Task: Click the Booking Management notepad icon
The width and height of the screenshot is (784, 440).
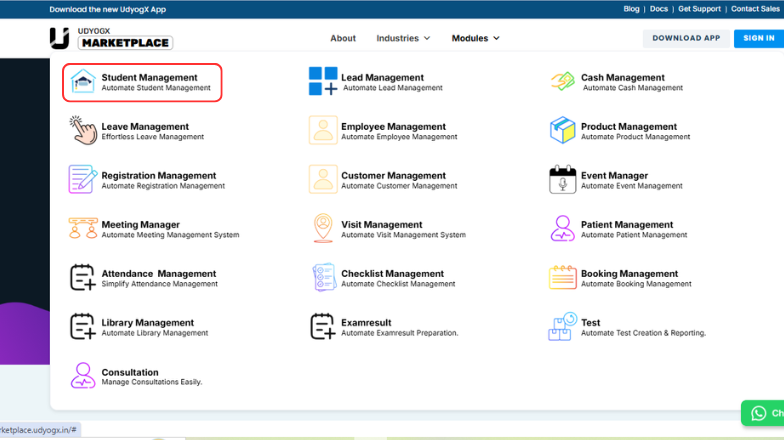Action: [562, 277]
